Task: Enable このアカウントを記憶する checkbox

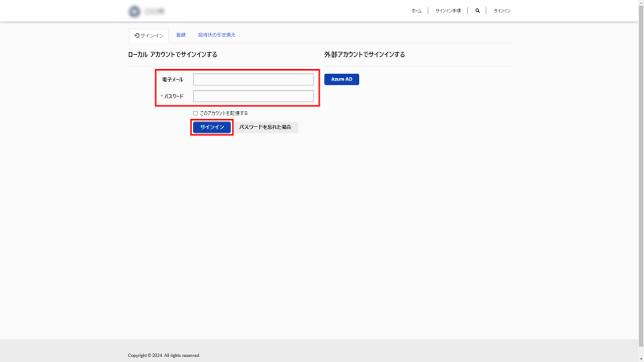Action: (195, 113)
